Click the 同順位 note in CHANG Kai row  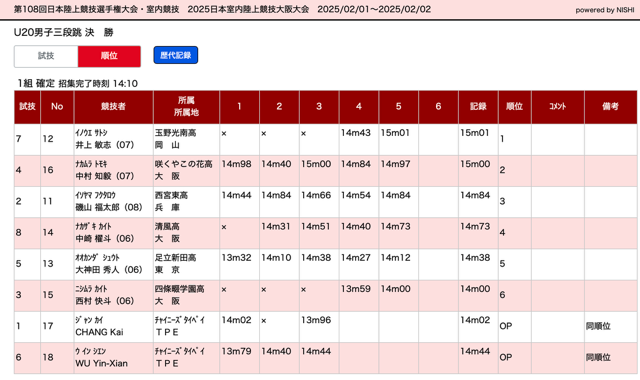pos(598,326)
